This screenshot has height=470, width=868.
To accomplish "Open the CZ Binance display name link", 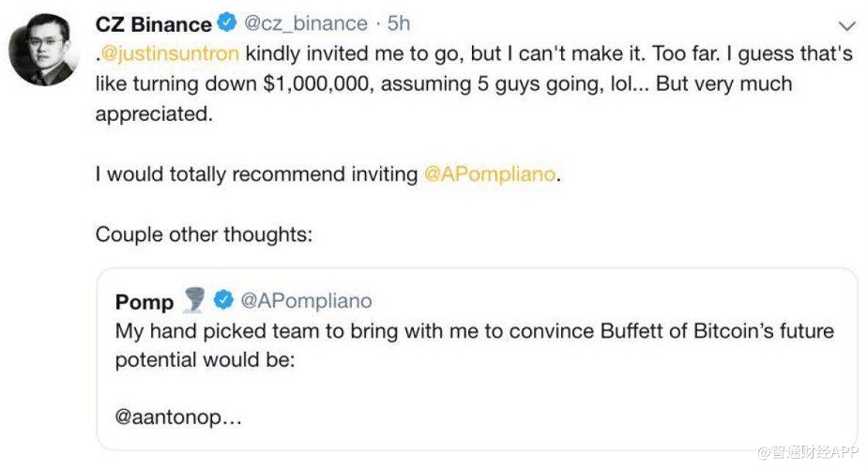I will 153,23.
